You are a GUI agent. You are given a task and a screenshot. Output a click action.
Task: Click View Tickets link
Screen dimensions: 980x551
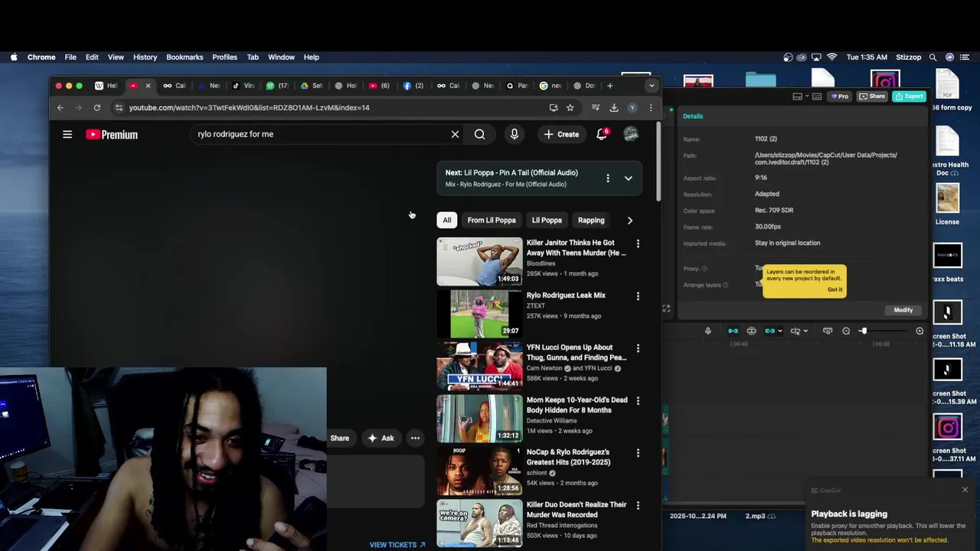(397, 545)
